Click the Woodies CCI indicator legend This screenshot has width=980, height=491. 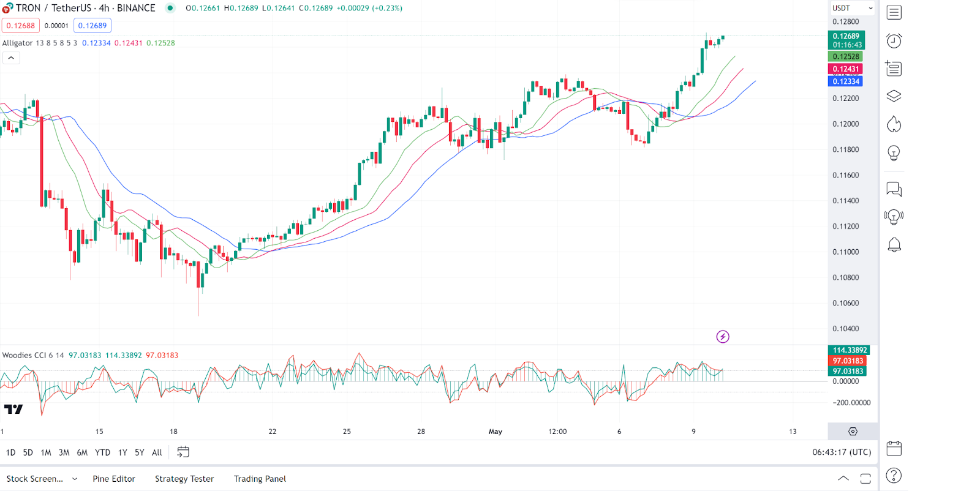(90, 355)
